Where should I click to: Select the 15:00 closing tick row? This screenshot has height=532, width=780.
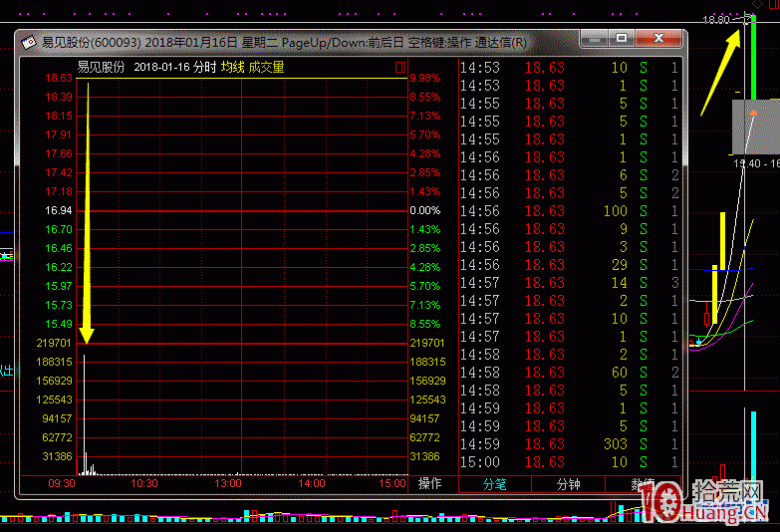click(x=569, y=462)
